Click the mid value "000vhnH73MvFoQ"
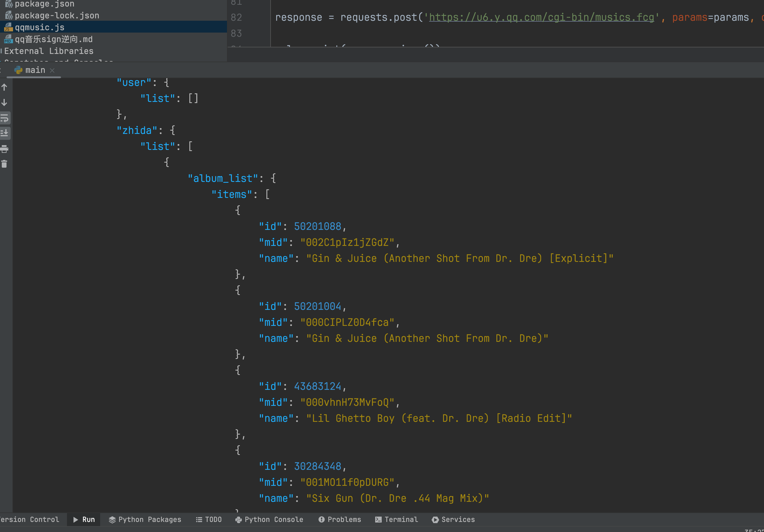 [347, 402]
